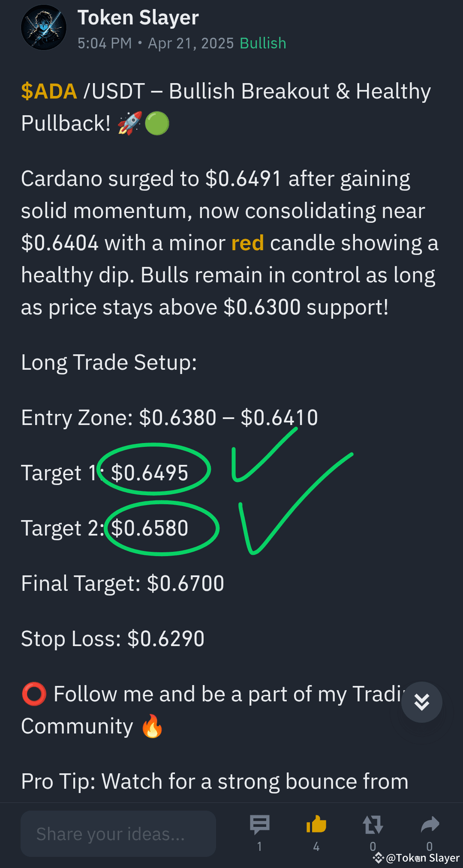Focus the Share your ideas input field
Image resolution: width=463 pixels, height=868 pixels.
click(119, 833)
